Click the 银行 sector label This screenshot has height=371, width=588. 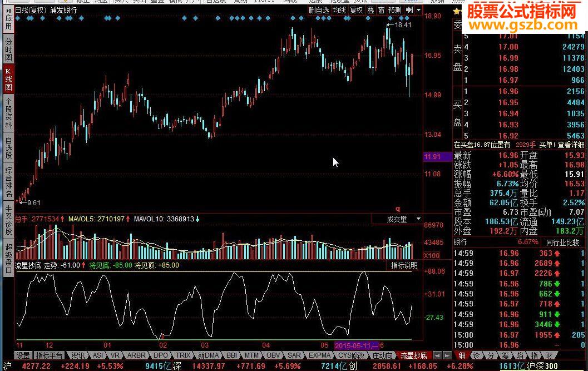point(460,243)
